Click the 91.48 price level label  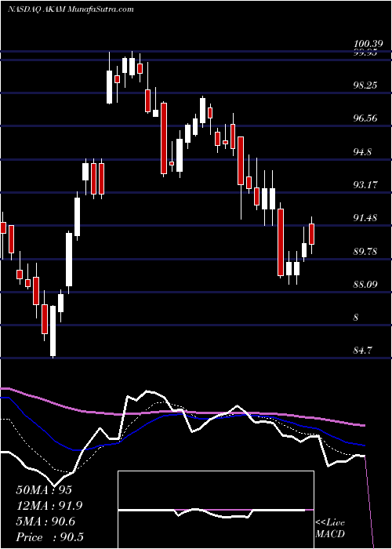(366, 217)
